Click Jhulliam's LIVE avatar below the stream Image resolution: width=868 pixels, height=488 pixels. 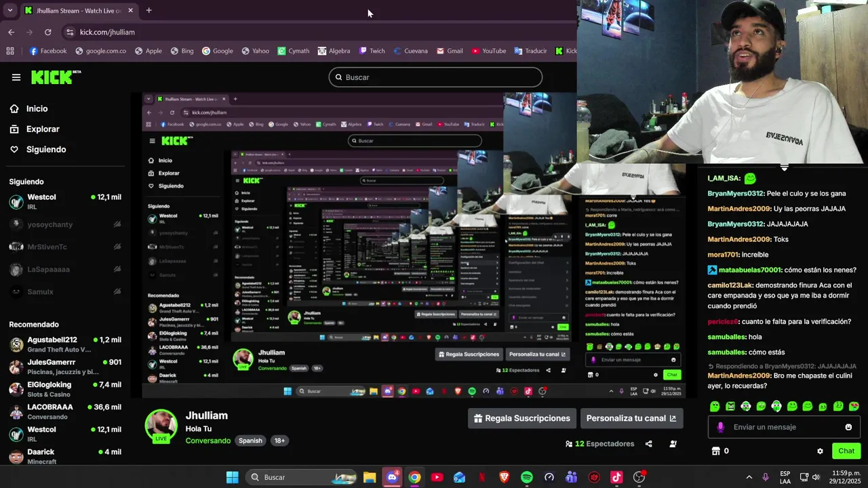(161, 426)
